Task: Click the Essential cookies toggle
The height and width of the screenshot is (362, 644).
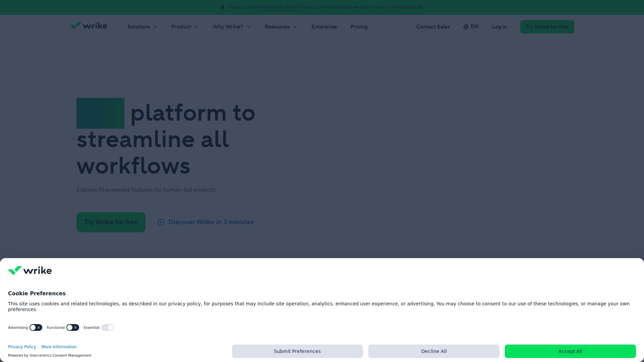Action: coord(108,327)
